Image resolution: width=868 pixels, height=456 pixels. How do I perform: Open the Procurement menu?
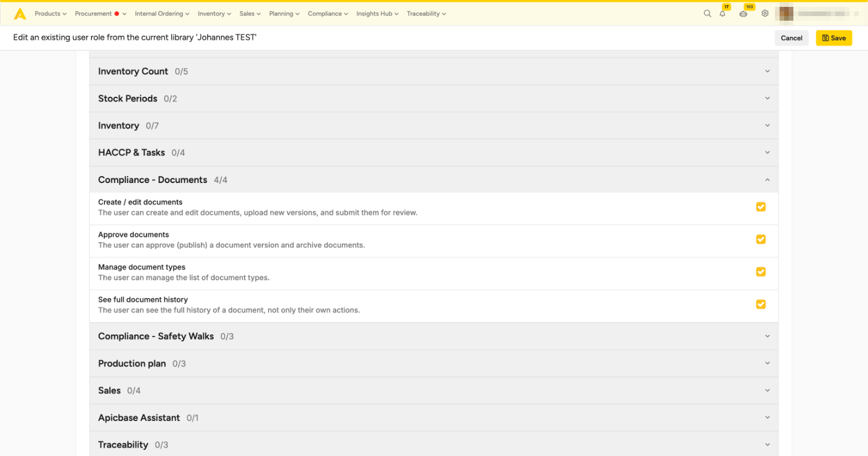[x=100, y=14]
